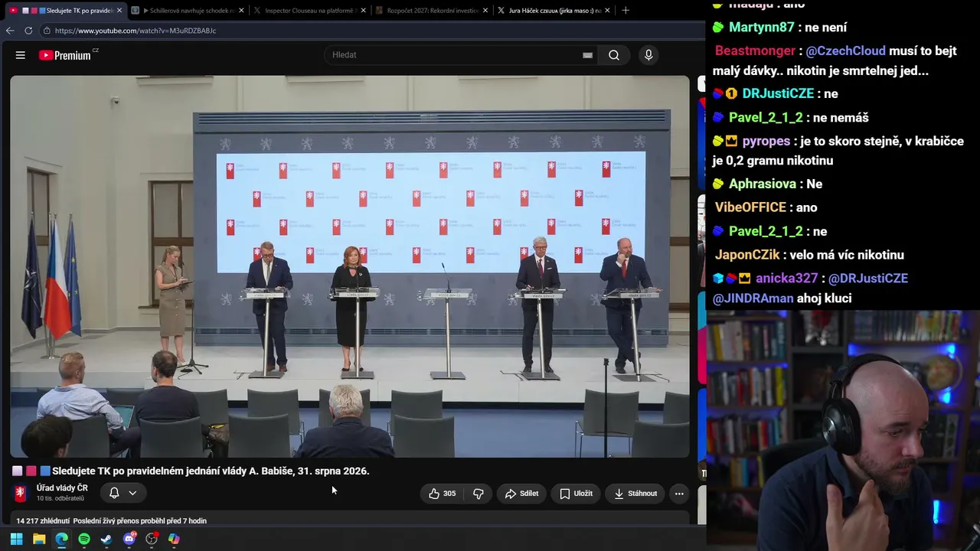
Task: Switch to 'Rozpočet 2027: Rekordní investice' tab
Action: [432, 11]
